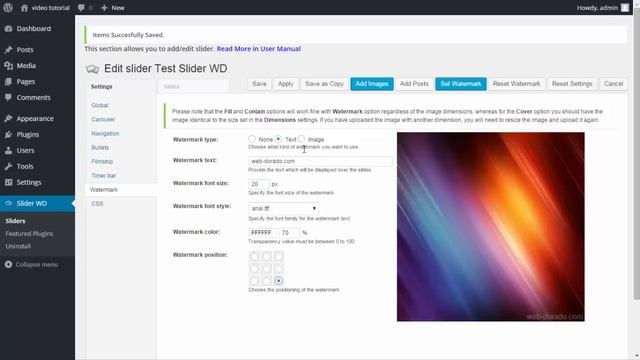
Task: Select top-center watermark position
Action: click(267, 256)
